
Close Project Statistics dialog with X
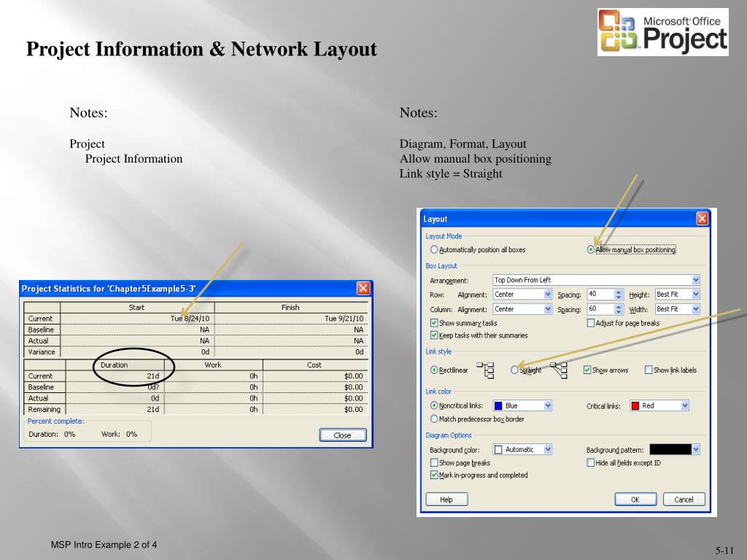tap(363, 288)
